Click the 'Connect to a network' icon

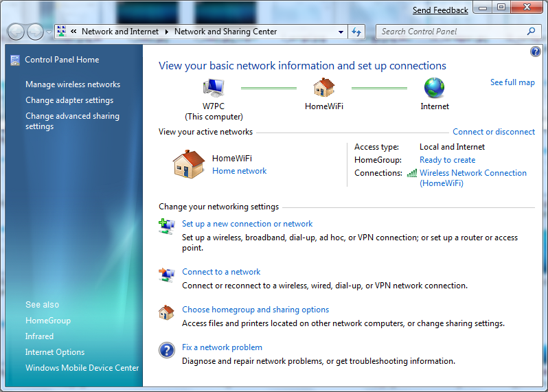coord(167,275)
